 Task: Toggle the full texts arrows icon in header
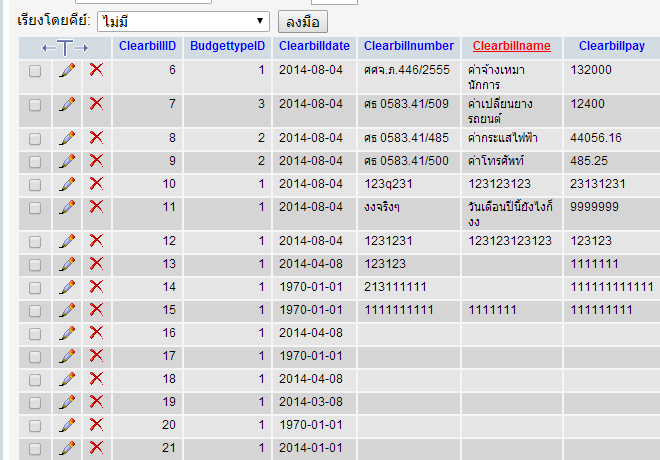[x=65, y=48]
